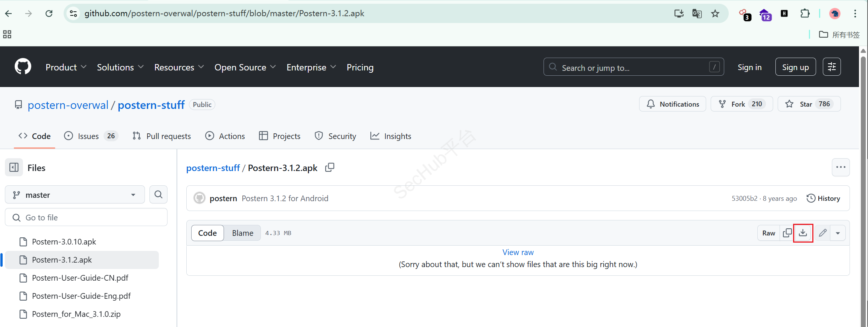Click the pencil edit file icon
Viewport: 868px width, 327px height.
[823, 233]
